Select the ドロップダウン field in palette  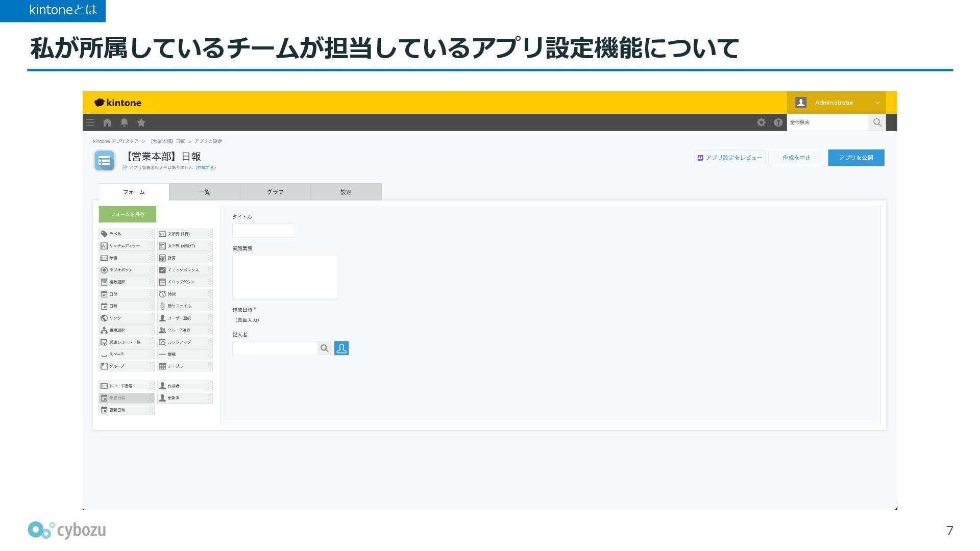pos(184,282)
